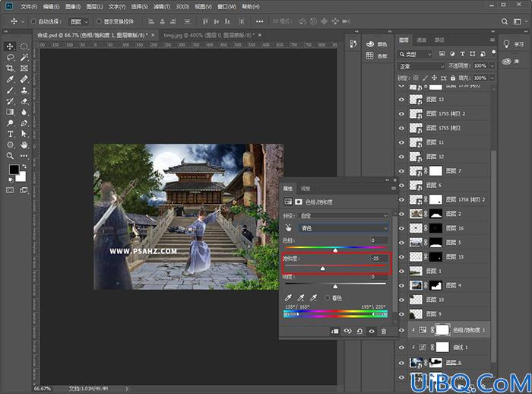Select the Eyedropper tool in toolbox
This screenshot has height=394, width=532.
pyautogui.click(x=10, y=79)
